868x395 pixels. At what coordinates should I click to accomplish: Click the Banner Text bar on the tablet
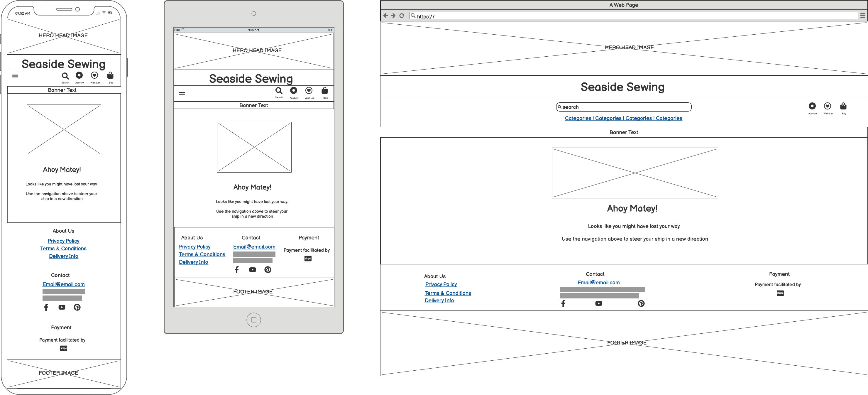(x=254, y=105)
